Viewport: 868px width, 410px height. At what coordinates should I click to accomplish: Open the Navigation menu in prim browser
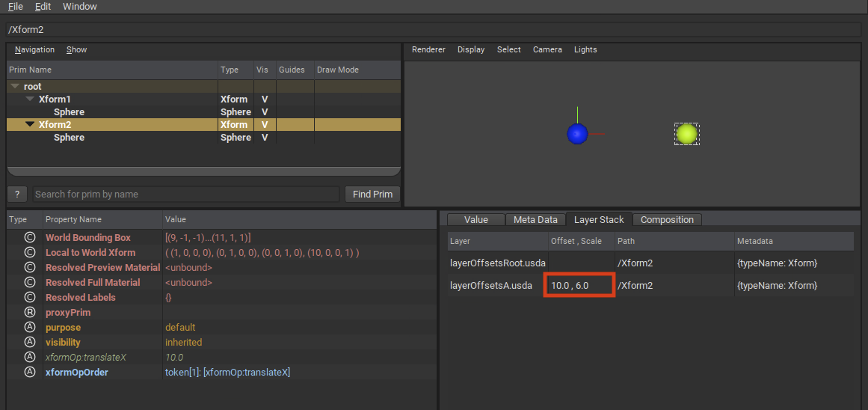[x=34, y=49]
